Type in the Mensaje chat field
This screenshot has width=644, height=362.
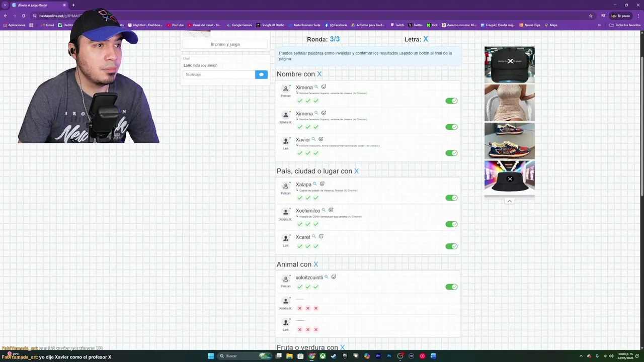(219, 74)
